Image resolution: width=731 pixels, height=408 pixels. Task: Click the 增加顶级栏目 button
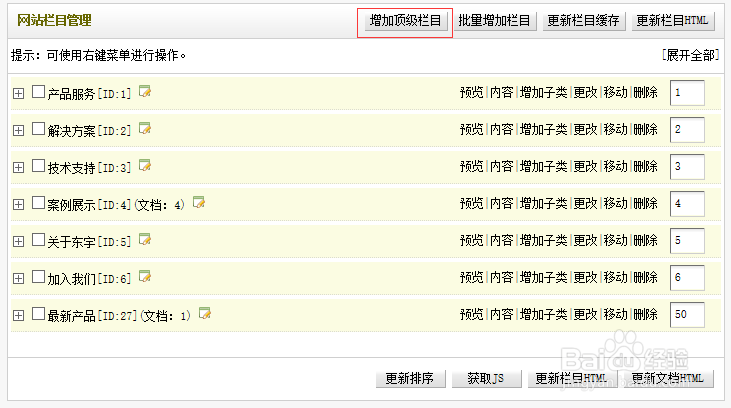(405, 20)
